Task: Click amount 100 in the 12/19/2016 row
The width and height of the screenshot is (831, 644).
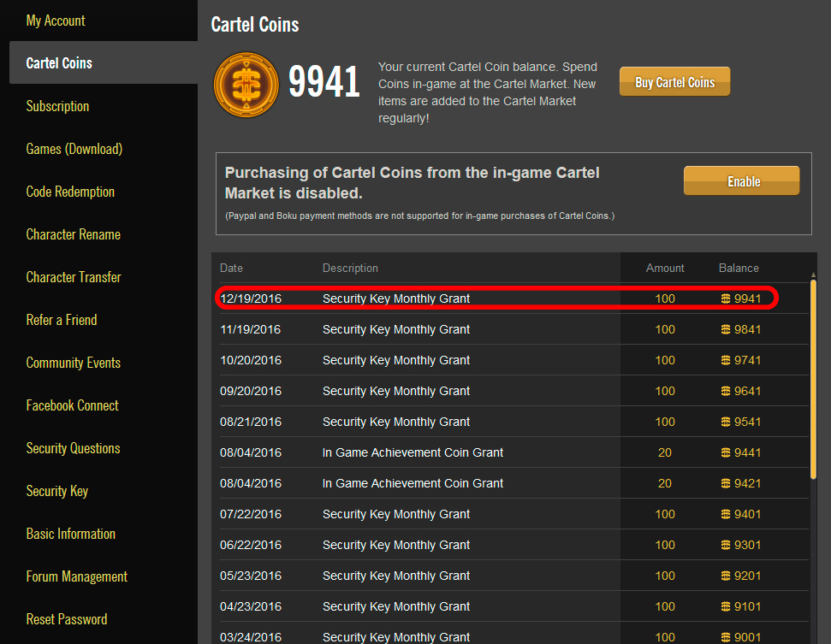Action: (665, 298)
